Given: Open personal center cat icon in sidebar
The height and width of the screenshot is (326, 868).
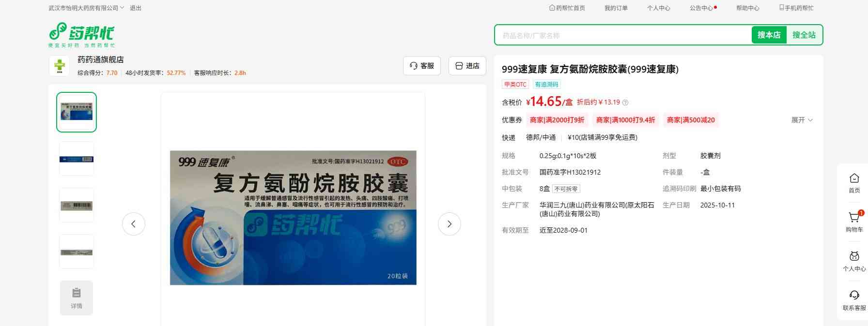Looking at the screenshot, I should click(x=854, y=256).
